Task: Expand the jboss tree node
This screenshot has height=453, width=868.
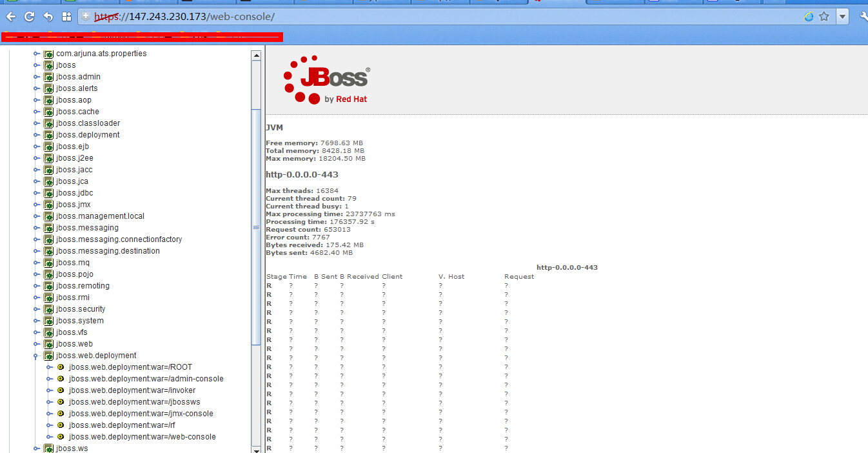Action: click(x=37, y=65)
